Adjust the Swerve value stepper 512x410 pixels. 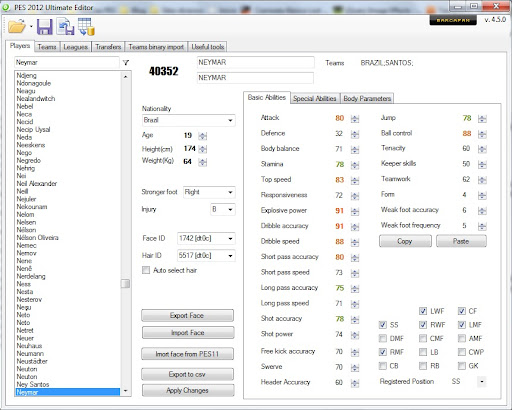pyautogui.click(x=355, y=368)
